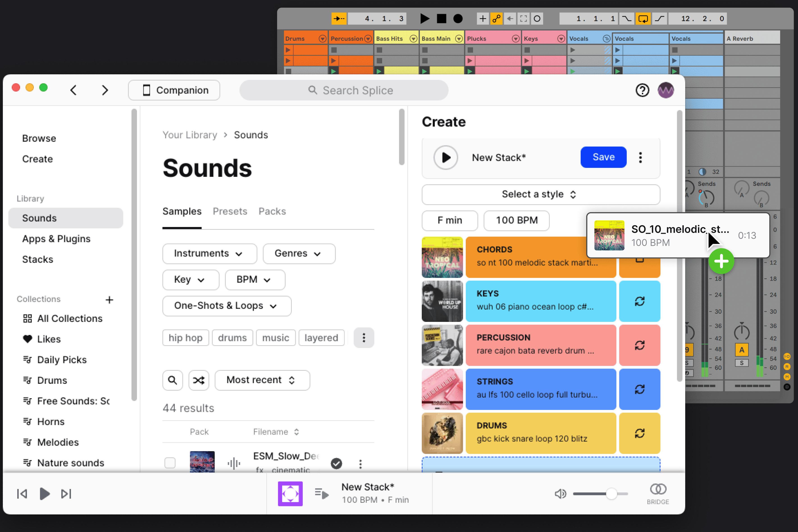Screen dimensions: 798x532
Task: Switch to the Presets tab
Action: pyautogui.click(x=230, y=211)
